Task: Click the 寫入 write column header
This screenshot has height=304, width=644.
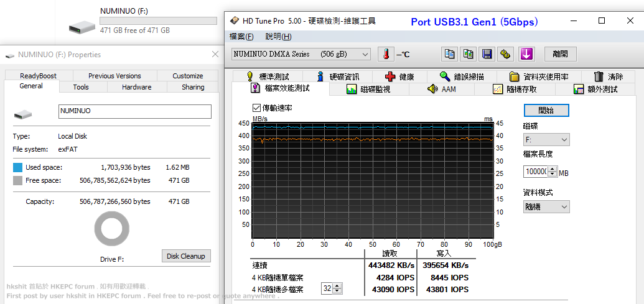Action: [444, 254]
